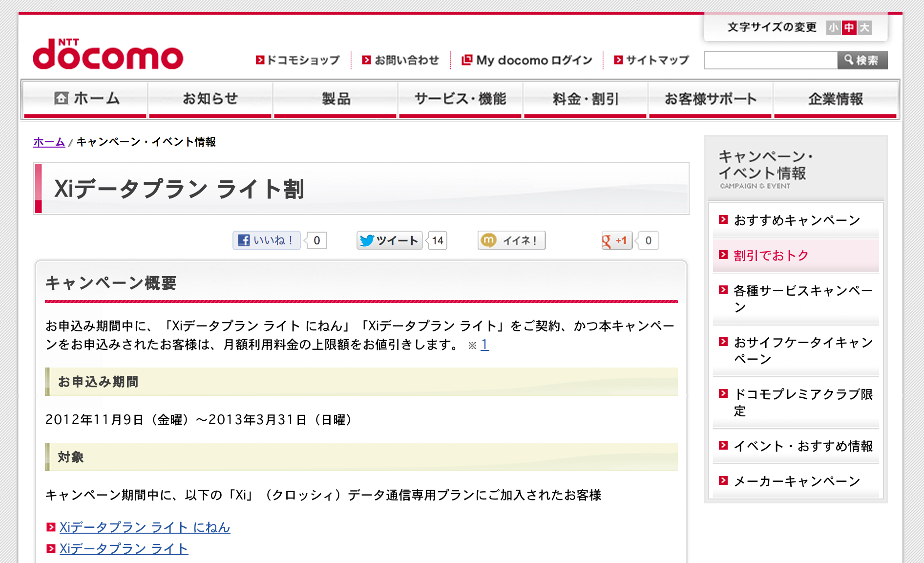Screen dimensions: 924x563
Task: Open the 料金・割引 navigation tab
Action: (x=585, y=100)
